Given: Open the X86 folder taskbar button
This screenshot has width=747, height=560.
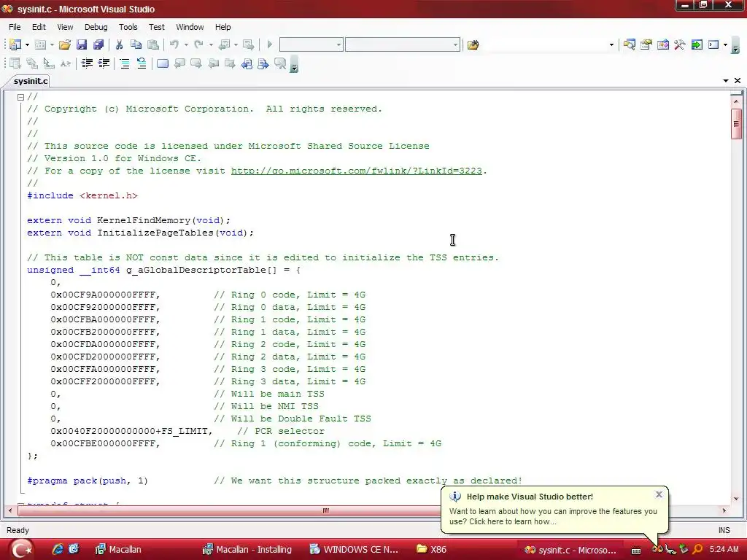Looking at the screenshot, I should pyautogui.click(x=432, y=550).
